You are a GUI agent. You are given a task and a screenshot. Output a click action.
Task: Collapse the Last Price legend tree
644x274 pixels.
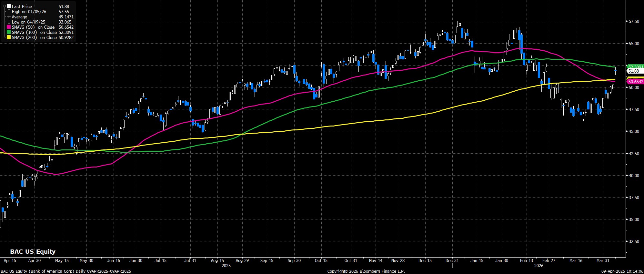coord(5,6)
